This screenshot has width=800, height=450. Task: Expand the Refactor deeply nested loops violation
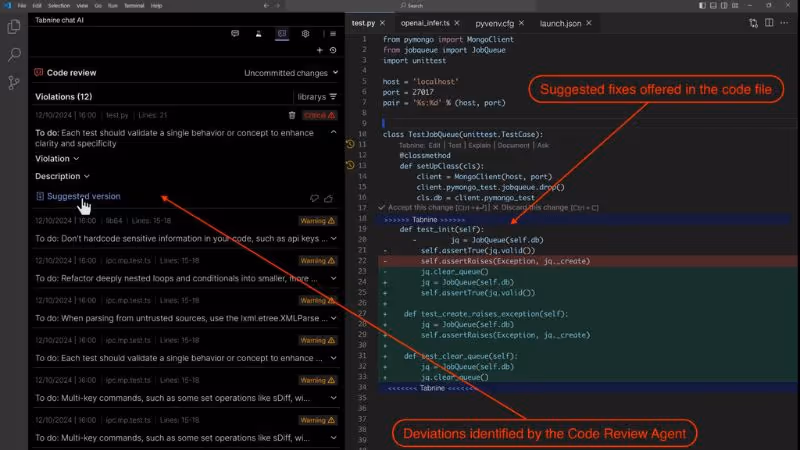point(333,278)
